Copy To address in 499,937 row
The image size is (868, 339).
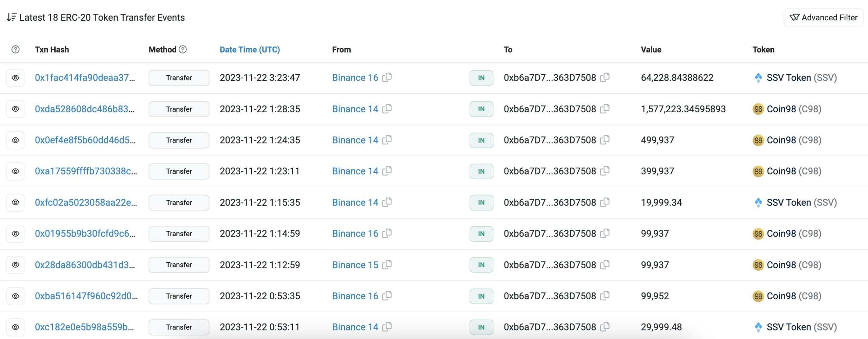click(605, 140)
